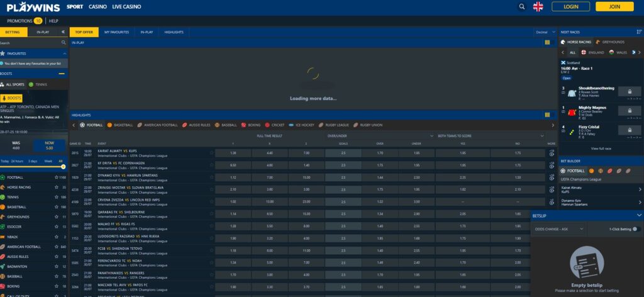
Task: Open the search magnifier in the top bar
Action: [521, 6]
